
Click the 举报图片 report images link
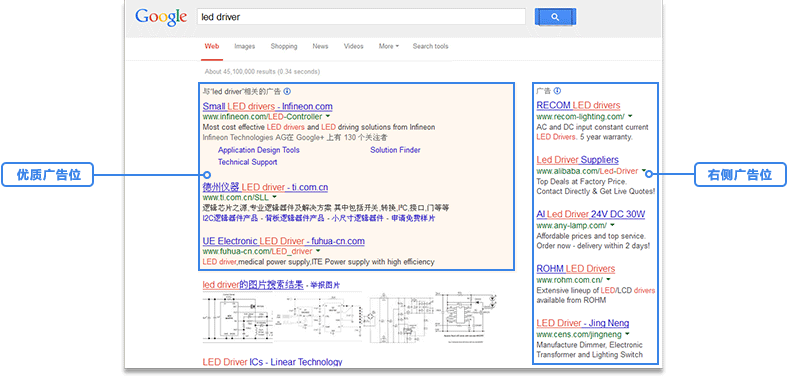pos(325,286)
